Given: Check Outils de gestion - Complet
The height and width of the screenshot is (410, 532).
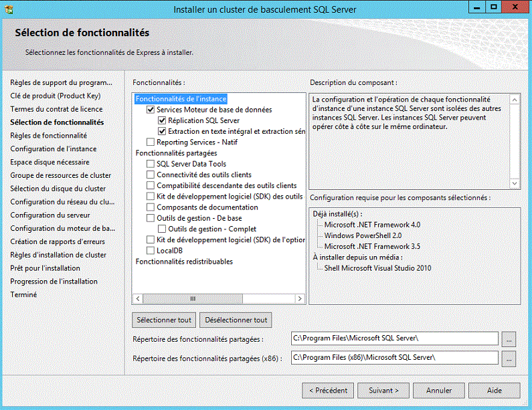Looking at the screenshot, I should tap(162, 229).
